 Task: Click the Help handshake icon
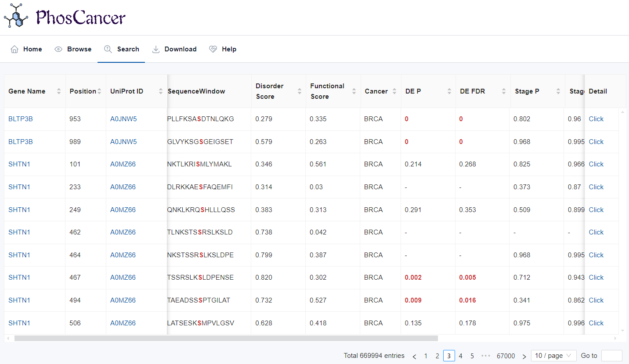pyautogui.click(x=213, y=49)
